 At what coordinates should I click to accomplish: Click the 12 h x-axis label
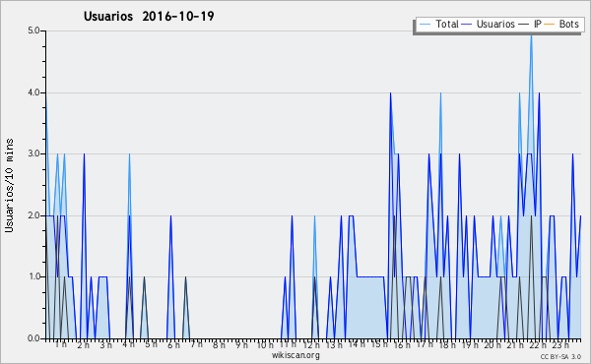tap(311, 344)
